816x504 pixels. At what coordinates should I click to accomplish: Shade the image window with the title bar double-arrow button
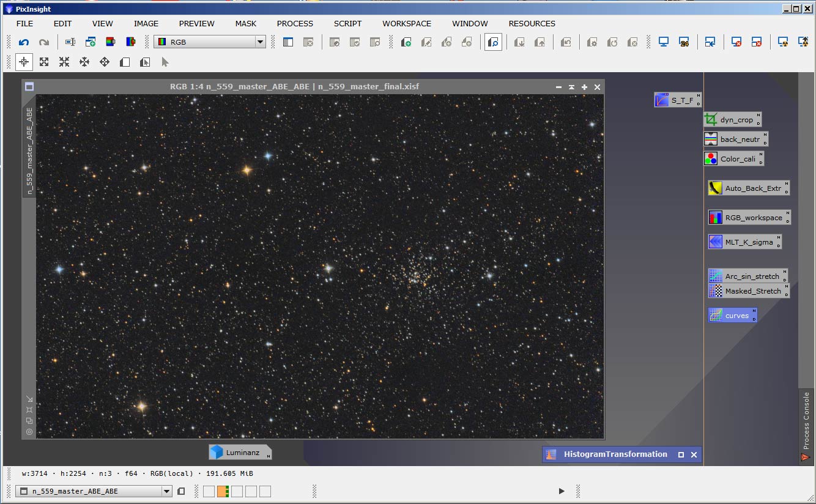tap(571, 87)
